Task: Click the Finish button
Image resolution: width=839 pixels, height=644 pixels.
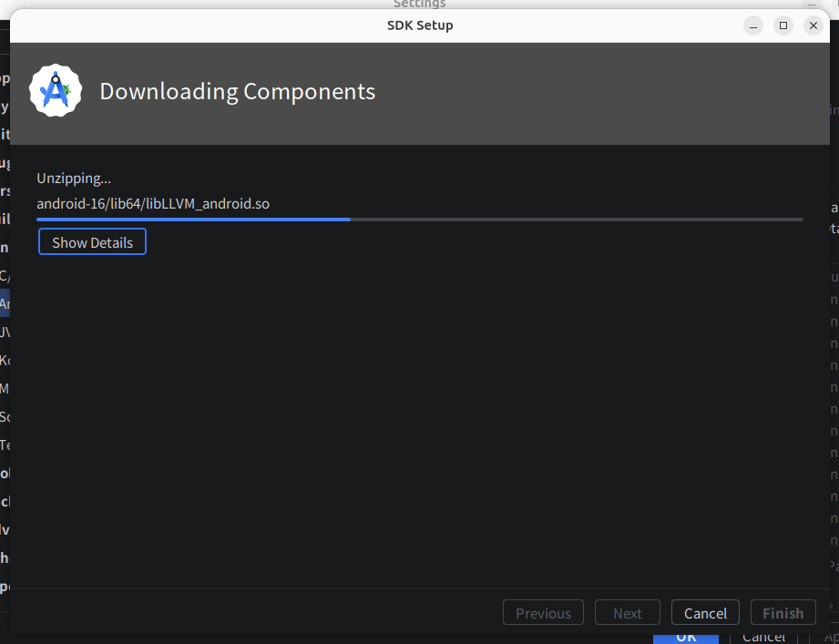Action: (783, 613)
